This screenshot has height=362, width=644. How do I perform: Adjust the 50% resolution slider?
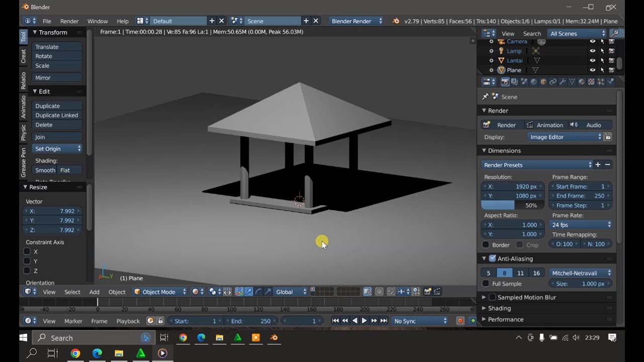pyautogui.click(x=513, y=205)
